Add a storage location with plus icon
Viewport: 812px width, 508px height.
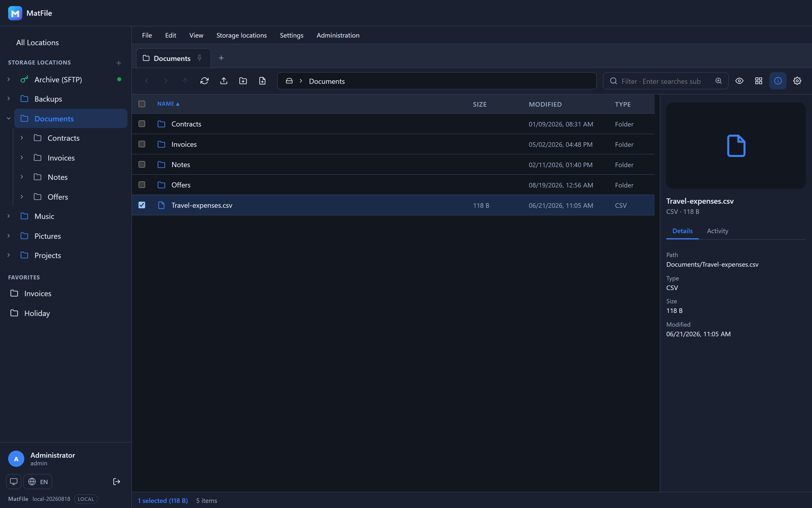click(x=119, y=63)
